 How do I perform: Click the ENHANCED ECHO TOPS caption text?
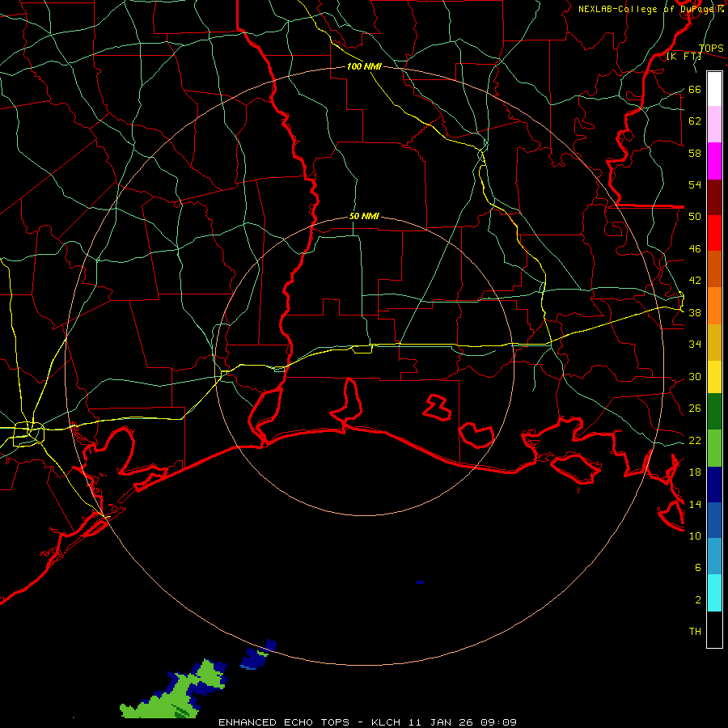pos(284,722)
